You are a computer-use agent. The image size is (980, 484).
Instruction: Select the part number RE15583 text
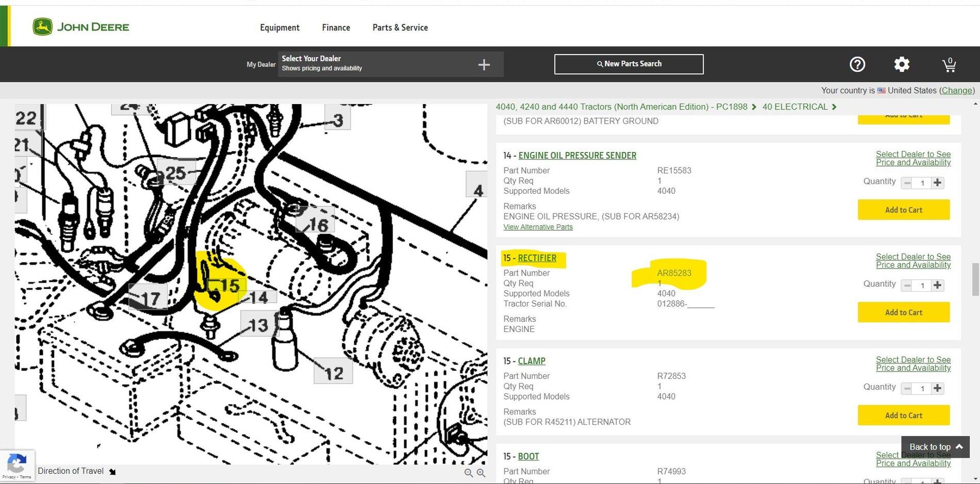pos(674,171)
